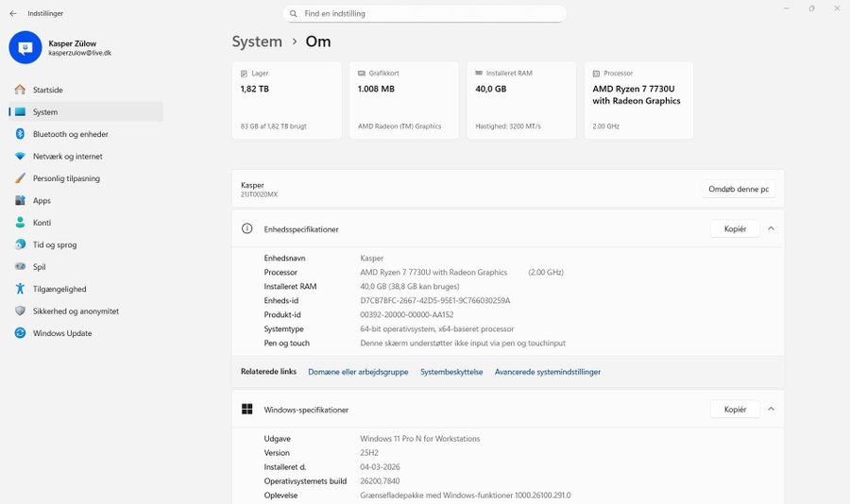
Task: Copy device specifications with Kopiér
Action: coord(735,228)
